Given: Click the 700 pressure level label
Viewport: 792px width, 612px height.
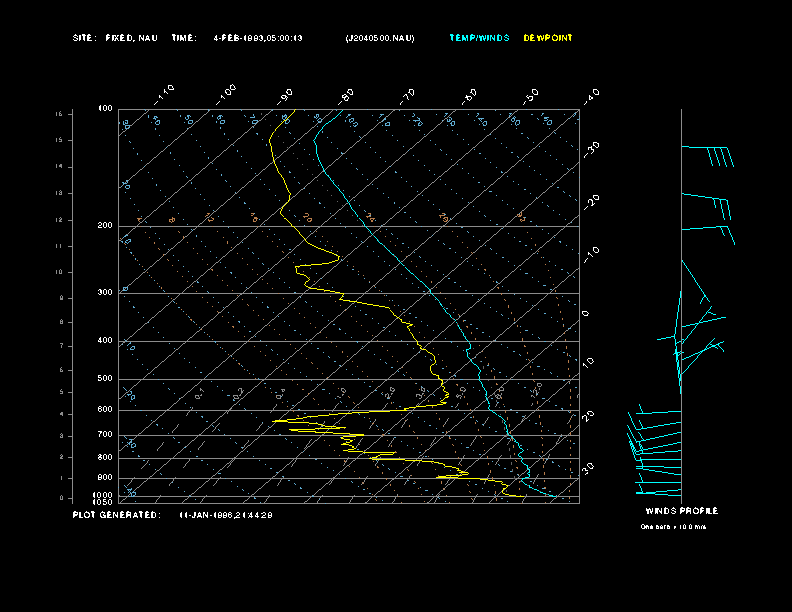Looking at the screenshot, I should 104,435.
